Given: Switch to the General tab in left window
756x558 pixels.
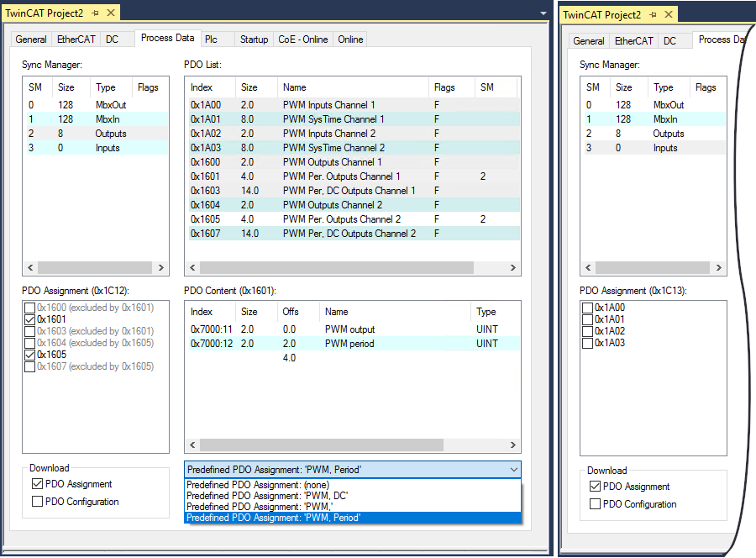Looking at the screenshot, I should click(31, 39).
